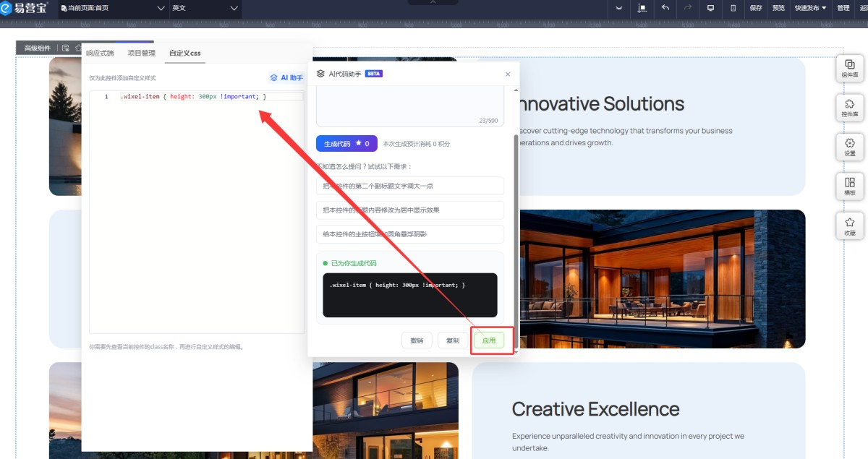Screen dimensions: 868x459
Task: Select the 自定义css tab
Action: (185, 53)
